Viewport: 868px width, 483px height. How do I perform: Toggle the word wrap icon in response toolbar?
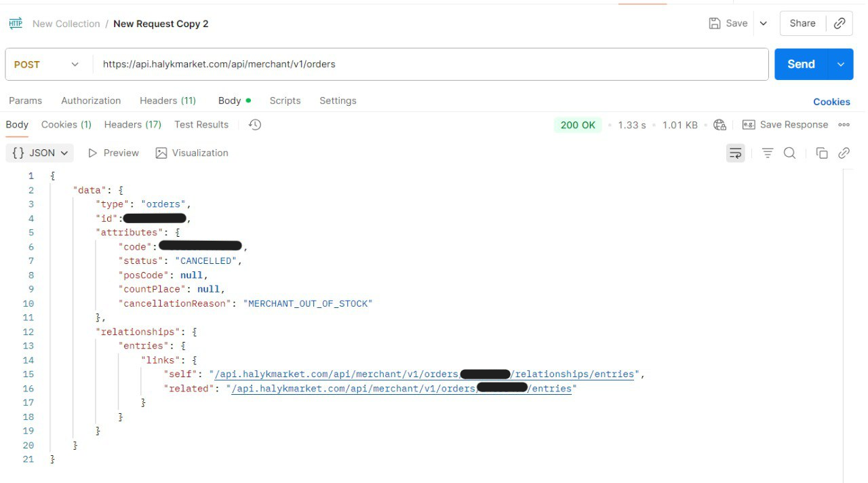[x=735, y=153]
